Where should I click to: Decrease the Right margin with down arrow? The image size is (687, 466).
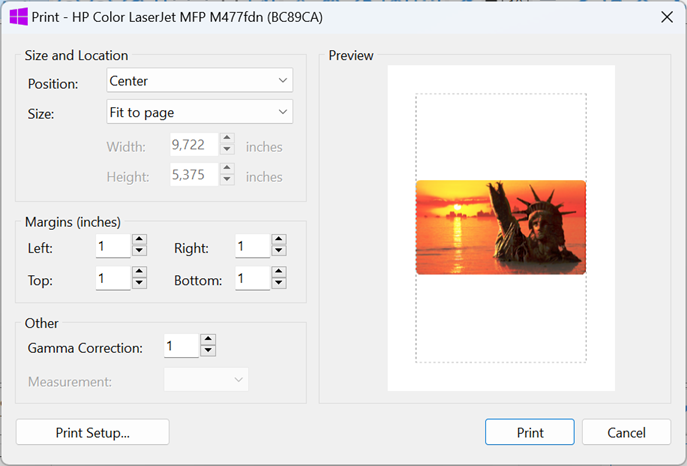(279, 251)
